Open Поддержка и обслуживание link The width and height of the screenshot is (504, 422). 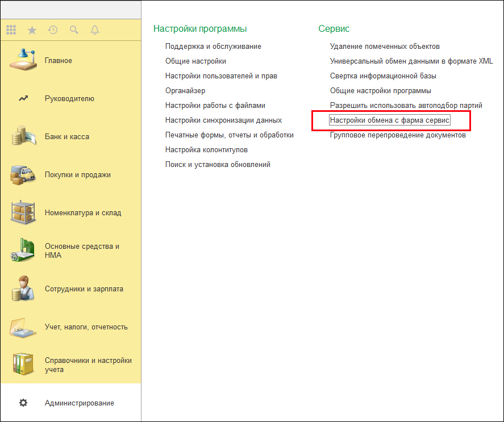tap(213, 47)
